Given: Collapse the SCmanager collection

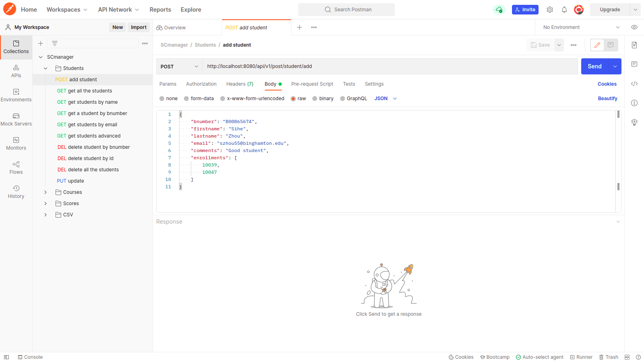Looking at the screenshot, I should click(41, 57).
